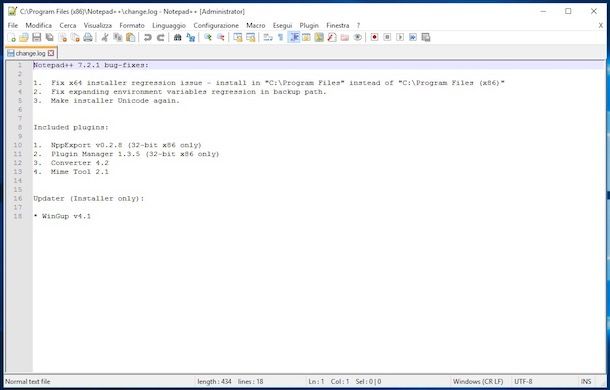Image resolution: width=610 pixels, height=390 pixels.
Task: Create a new document via toolbar
Action: 12,37
